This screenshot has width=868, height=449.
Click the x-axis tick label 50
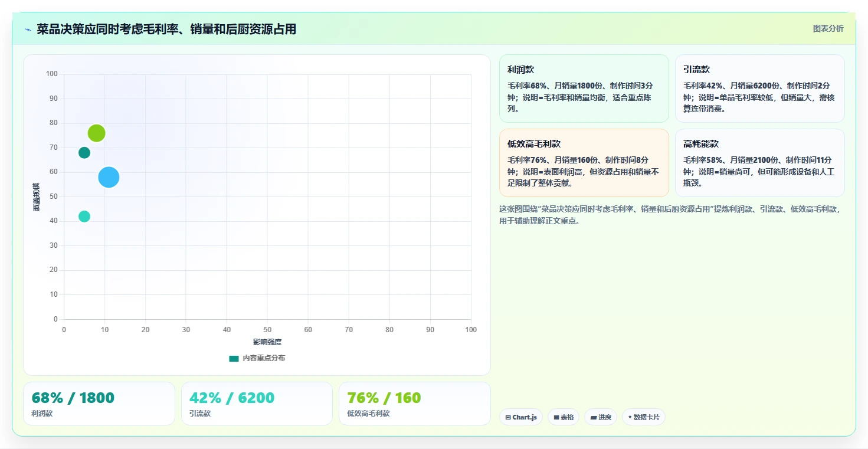(267, 330)
